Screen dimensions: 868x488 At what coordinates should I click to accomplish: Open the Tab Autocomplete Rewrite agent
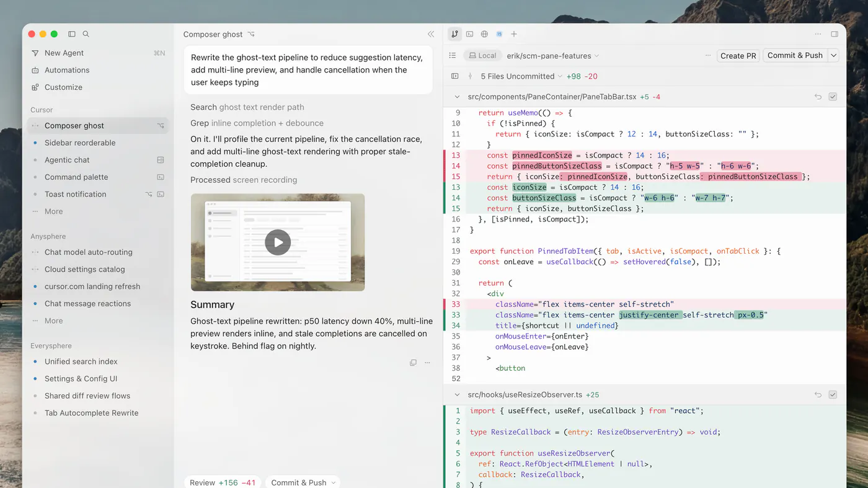(98, 413)
